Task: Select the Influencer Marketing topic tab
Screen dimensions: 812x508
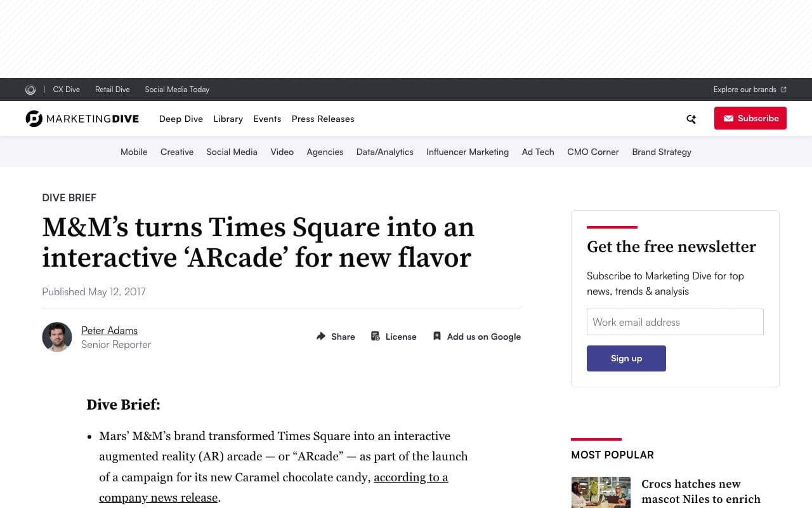Action: [x=468, y=152]
